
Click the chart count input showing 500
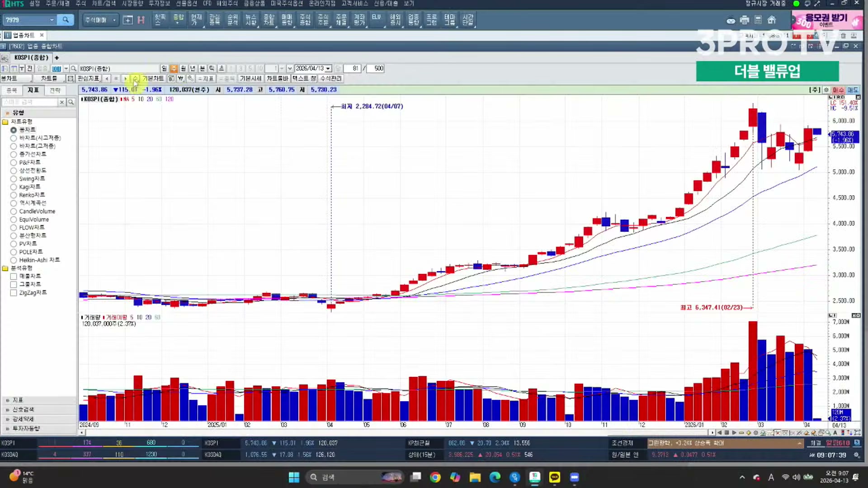point(376,69)
